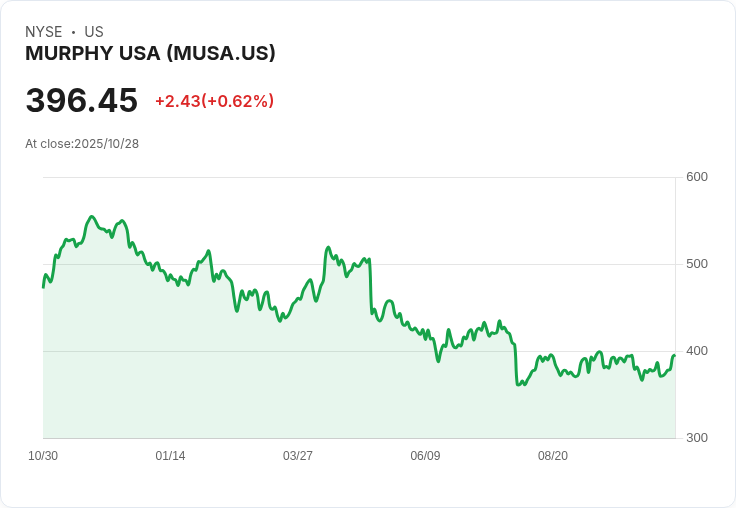
Task: Click the 03/27 x-axis date label
Action: 298,456
